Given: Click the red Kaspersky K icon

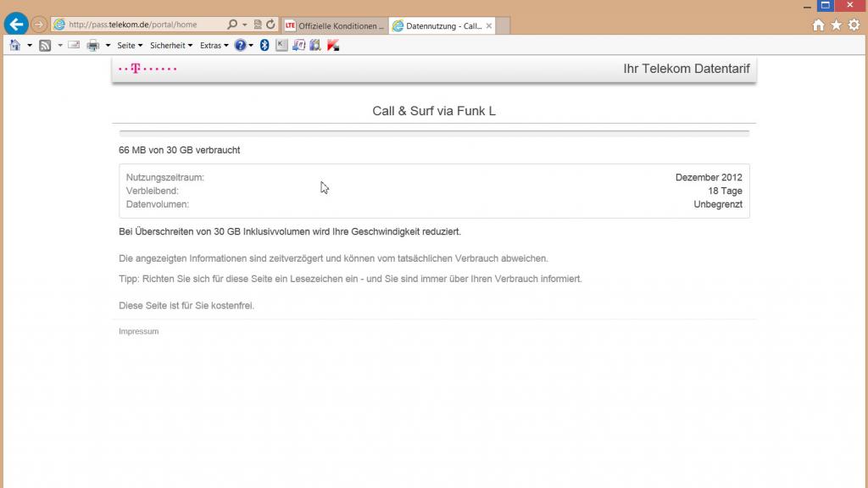Looking at the screenshot, I should 333,46.
